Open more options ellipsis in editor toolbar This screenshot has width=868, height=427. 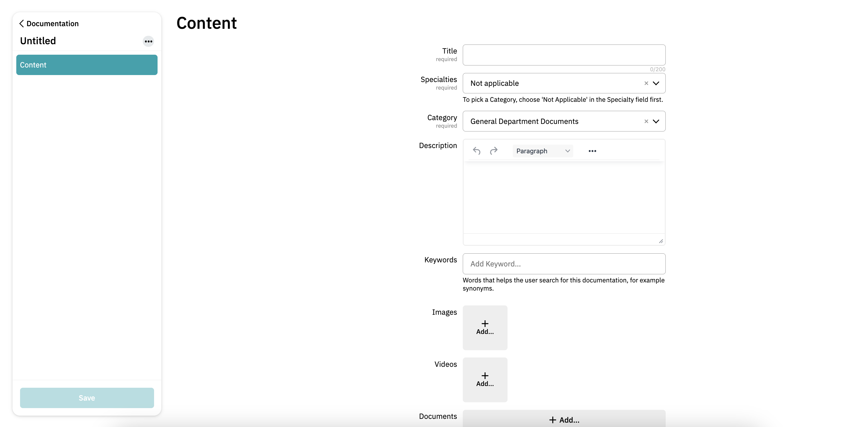592,151
